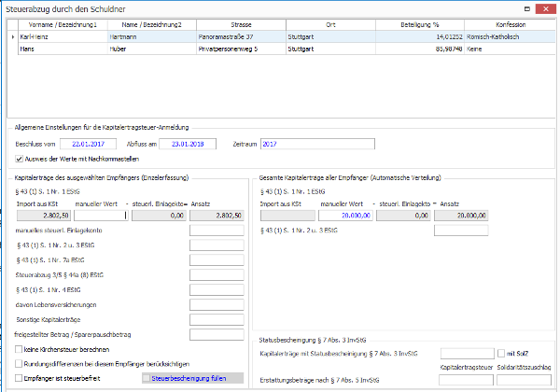Click Panoramastraße 37 cell
This screenshot has height=392, width=560.
coord(241,36)
